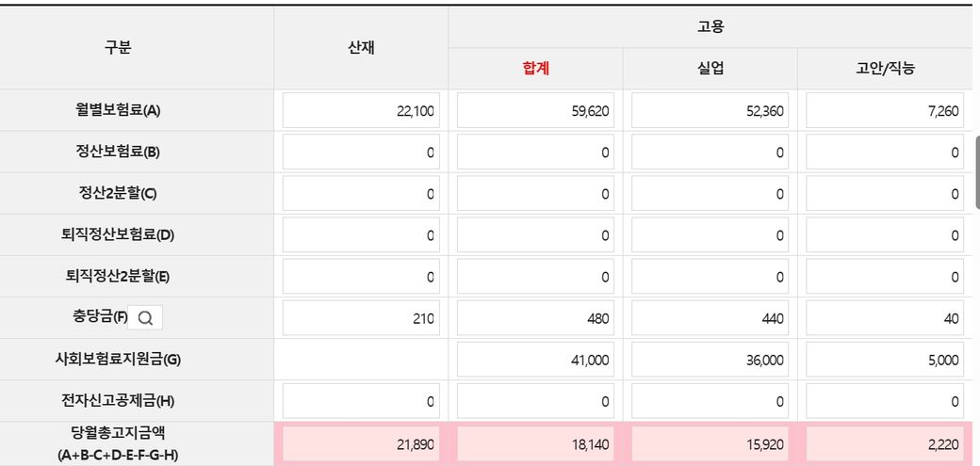Focus the 고안/직능 퇴직정산2분할(E) input field
Image resolution: width=980 pixels, height=466 pixels.
[884, 277]
